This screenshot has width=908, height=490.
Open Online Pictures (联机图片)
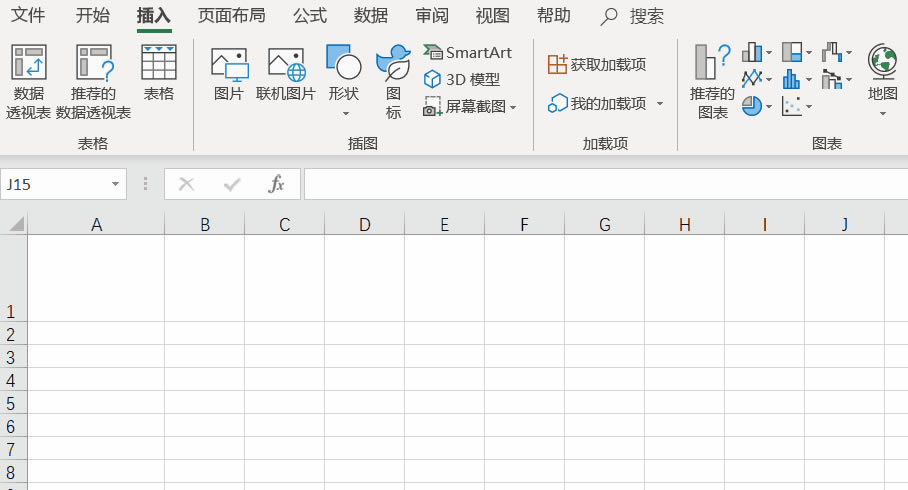click(286, 74)
